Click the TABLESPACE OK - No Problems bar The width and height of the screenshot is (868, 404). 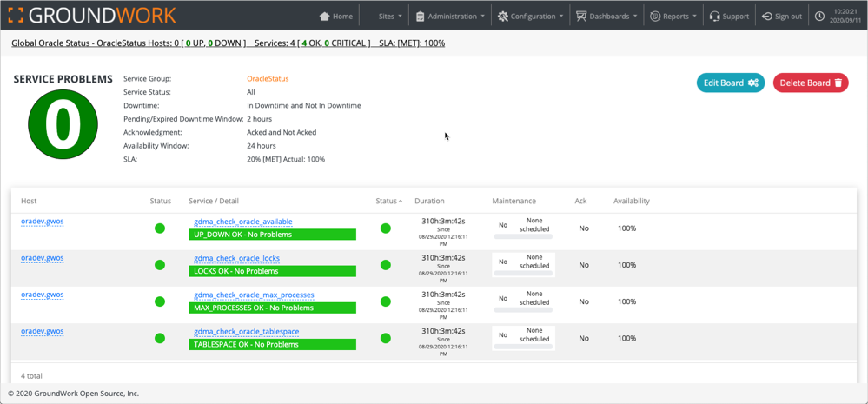(x=272, y=344)
